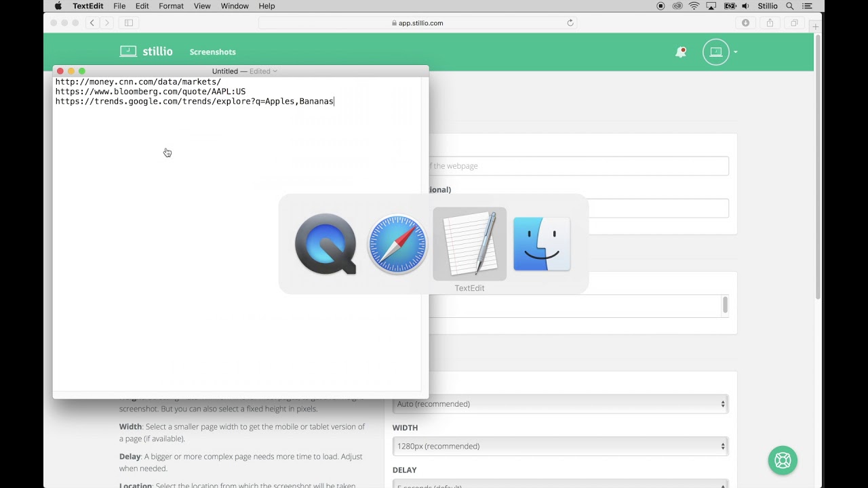Click the Stillio logo in header

(x=146, y=52)
